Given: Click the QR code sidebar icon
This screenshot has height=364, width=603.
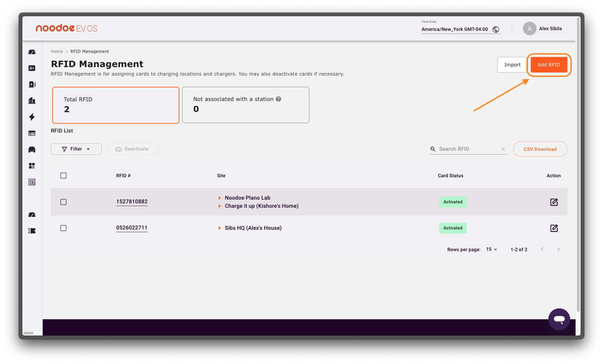Looking at the screenshot, I should click(x=32, y=166).
